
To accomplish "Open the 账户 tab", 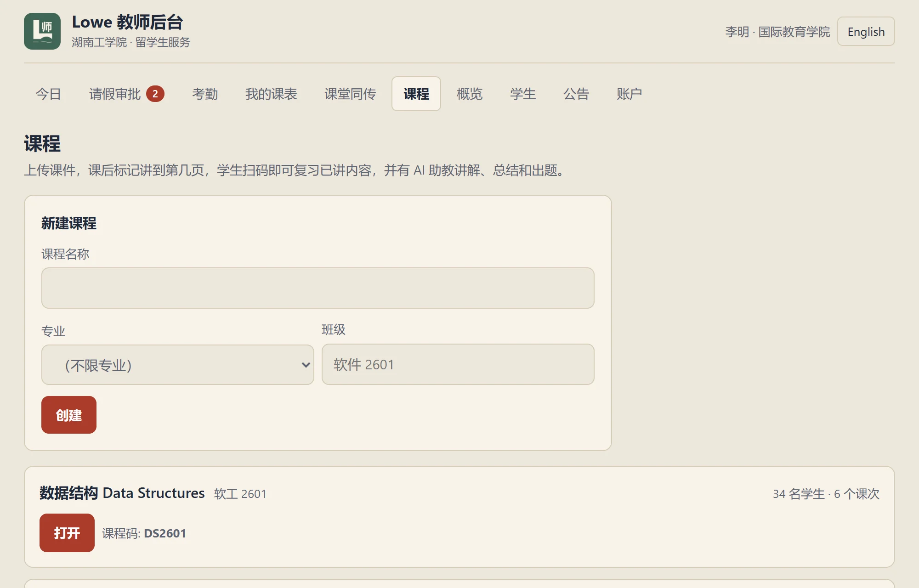I will point(630,94).
